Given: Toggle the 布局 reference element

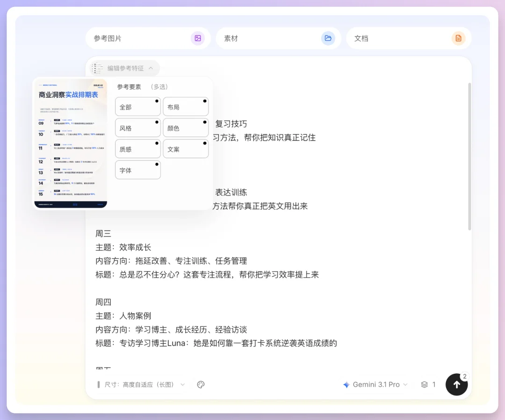Looking at the screenshot, I should [186, 106].
